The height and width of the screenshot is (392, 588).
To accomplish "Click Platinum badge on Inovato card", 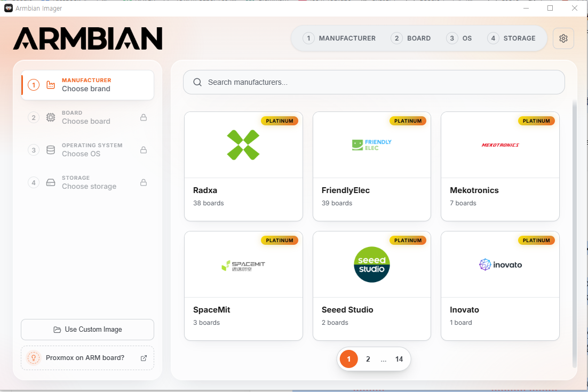I will click(536, 241).
